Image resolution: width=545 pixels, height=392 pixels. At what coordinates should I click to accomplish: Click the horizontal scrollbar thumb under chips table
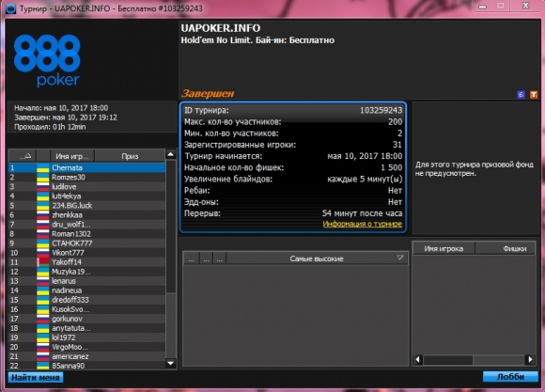[x=448, y=359]
